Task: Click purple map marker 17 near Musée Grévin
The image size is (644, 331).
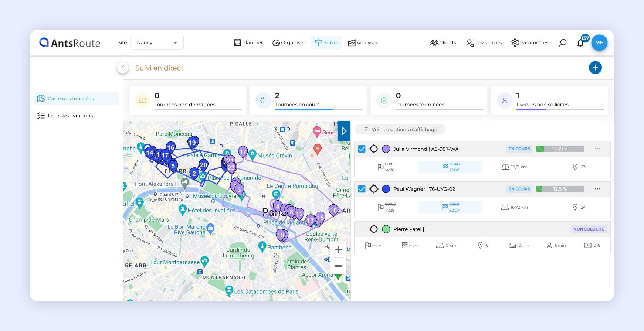Action: [x=243, y=152]
